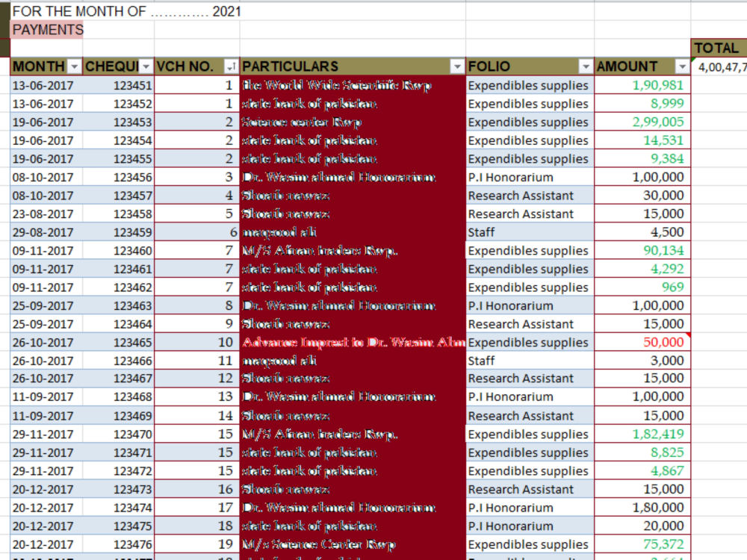The width and height of the screenshot is (747, 560).
Task: Click amount 8,999
Action: coord(667,104)
